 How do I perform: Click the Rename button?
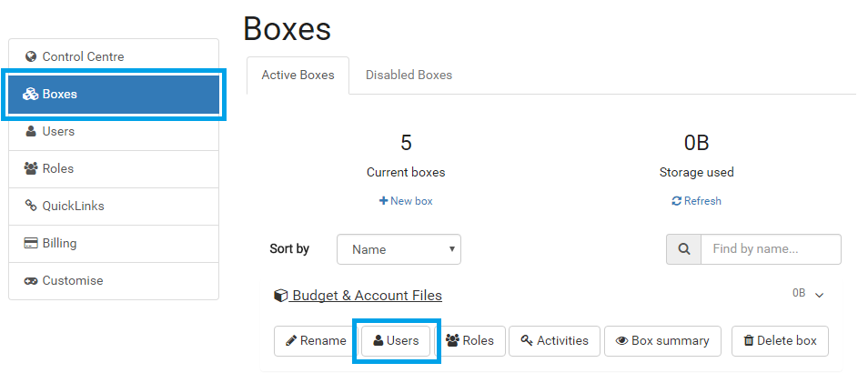316,341
